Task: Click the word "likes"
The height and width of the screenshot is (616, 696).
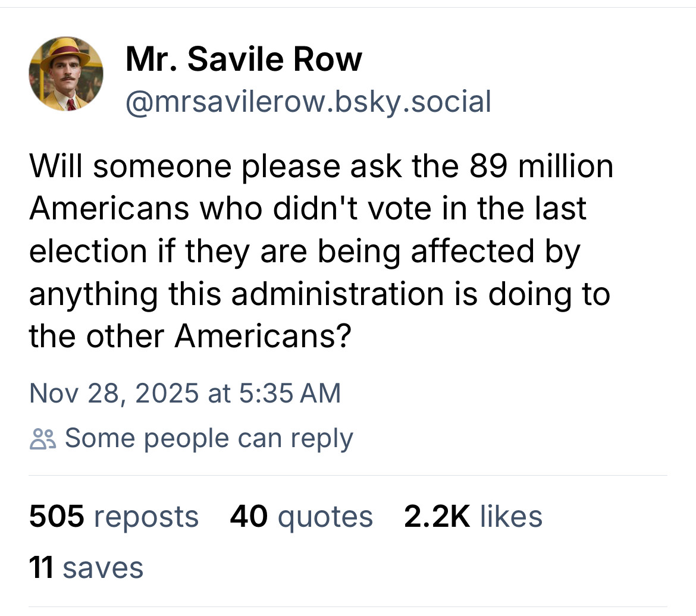Action: pos(511,516)
